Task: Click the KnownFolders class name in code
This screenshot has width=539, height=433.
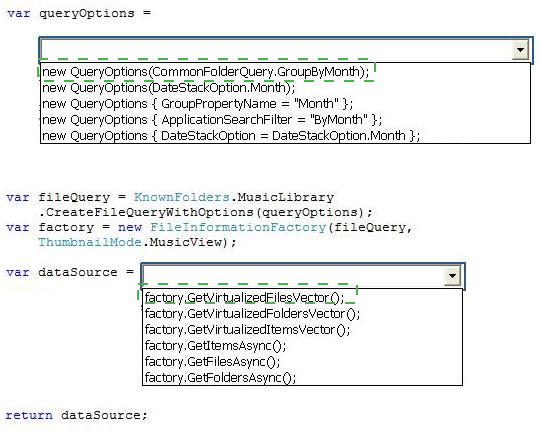Action: click(182, 197)
